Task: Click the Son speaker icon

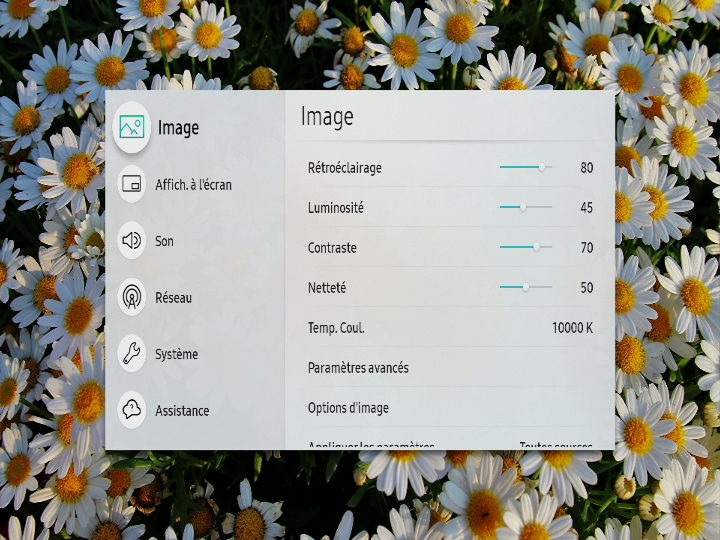Action: 131,240
